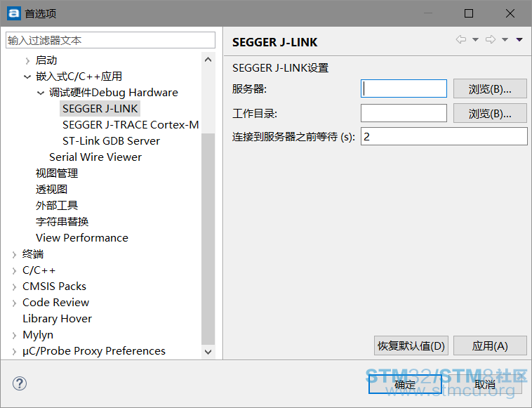
Task: Open the back history dropdown arrow
Action: point(475,40)
